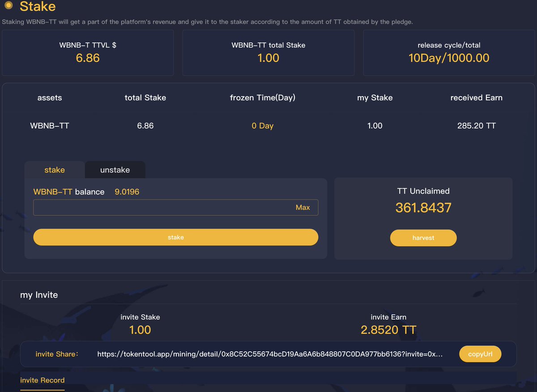Screen dimensions: 537x392
Task: Open the invite Record tab
Action: pos(43,380)
